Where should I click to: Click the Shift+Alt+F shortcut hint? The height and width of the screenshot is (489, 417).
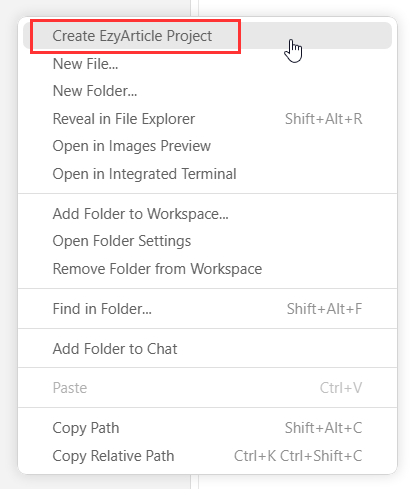tap(324, 309)
